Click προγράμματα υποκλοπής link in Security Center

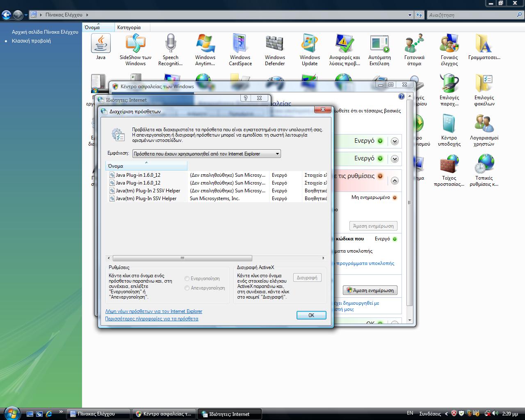365,263
